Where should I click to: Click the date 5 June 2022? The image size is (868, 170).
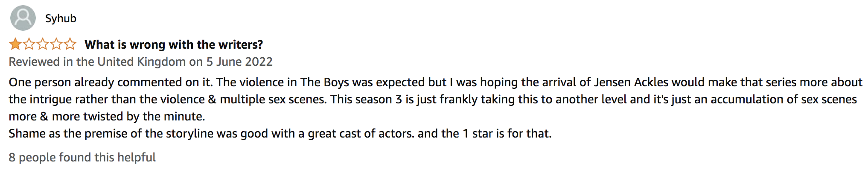[239, 62]
